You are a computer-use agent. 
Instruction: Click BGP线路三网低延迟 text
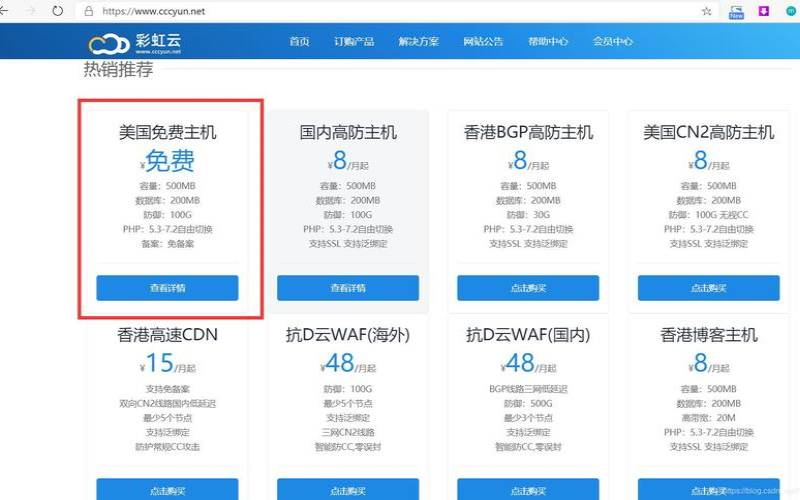click(x=528, y=389)
